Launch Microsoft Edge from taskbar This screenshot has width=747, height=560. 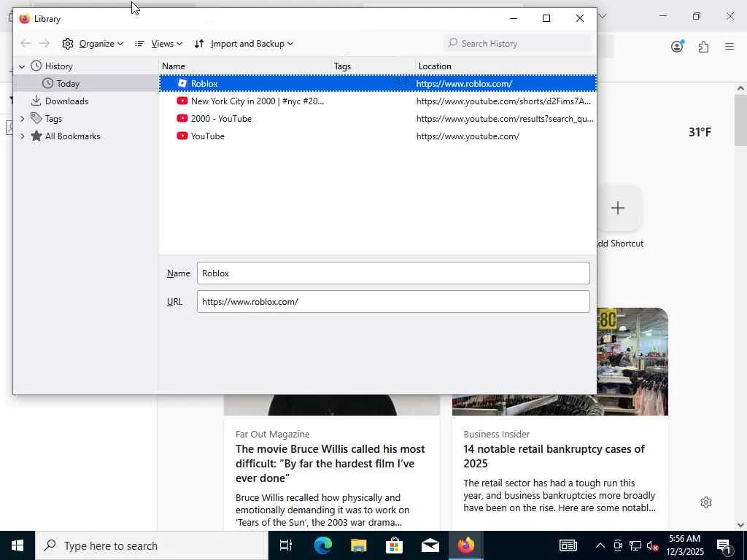coord(322,545)
